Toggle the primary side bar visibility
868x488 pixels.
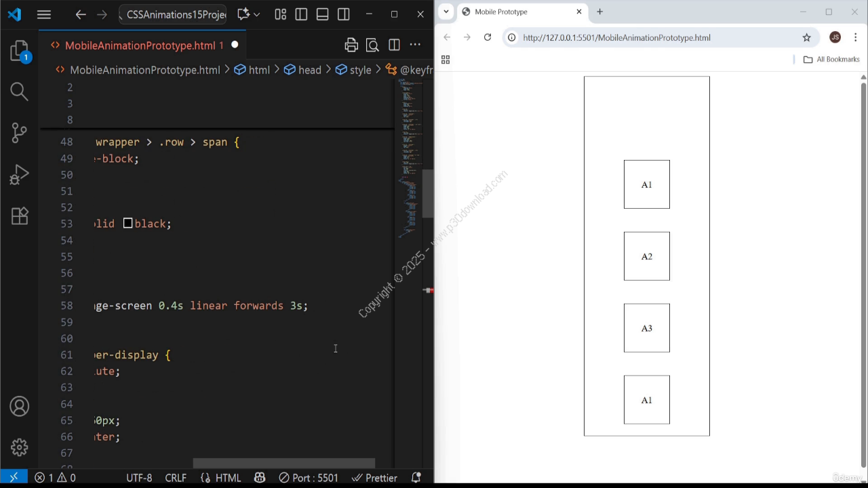302,14
